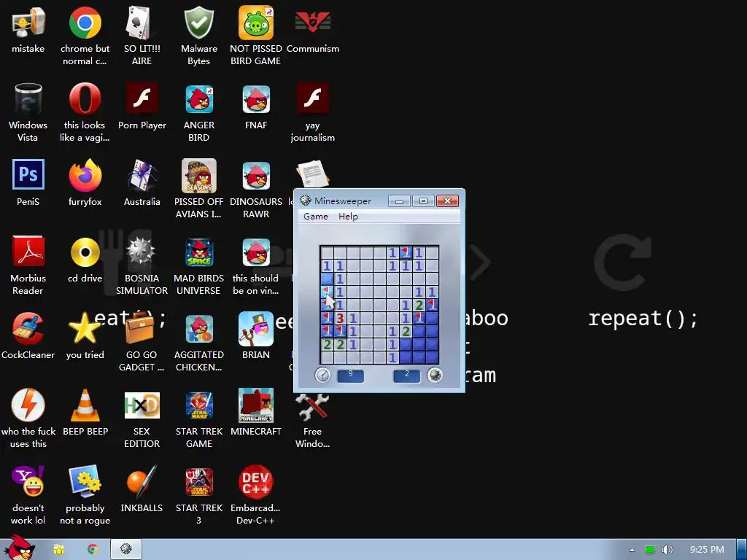The width and height of the screenshot is (747, 560).
Task: Show hidden system tray icons
Action: click(x=632, y=550)
